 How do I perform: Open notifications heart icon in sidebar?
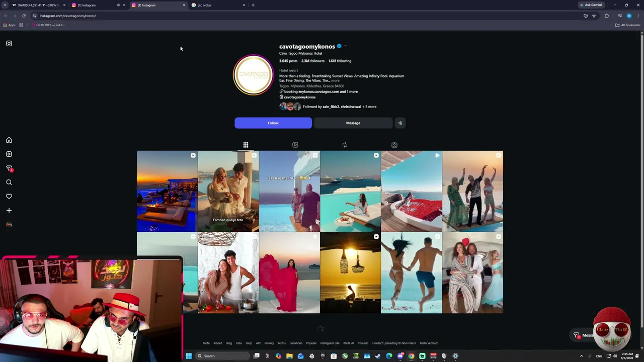click(9, 197)
